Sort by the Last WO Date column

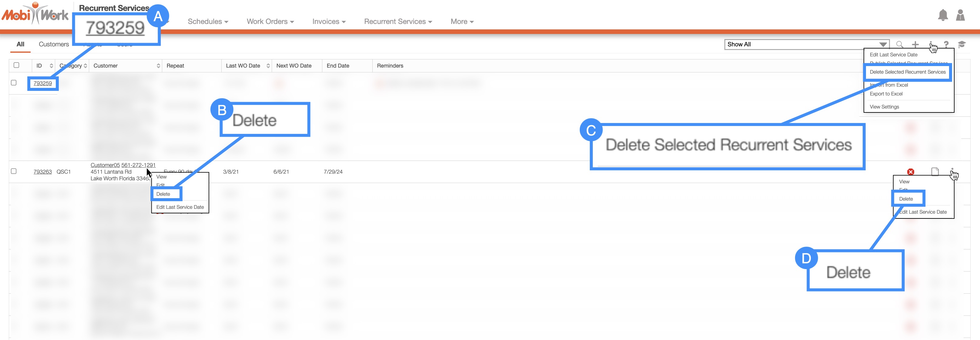243,65
